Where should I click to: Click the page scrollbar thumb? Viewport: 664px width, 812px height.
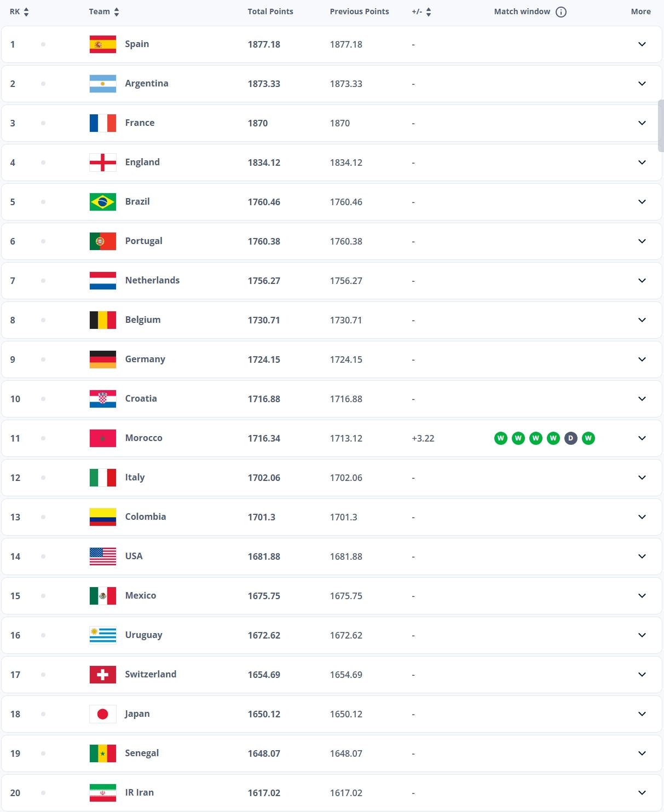click(x=661, y=125)
